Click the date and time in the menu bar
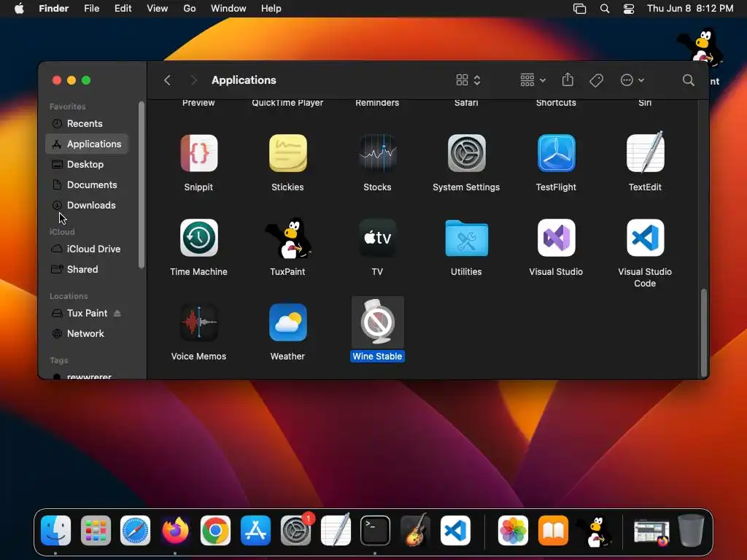 point(690,9)
